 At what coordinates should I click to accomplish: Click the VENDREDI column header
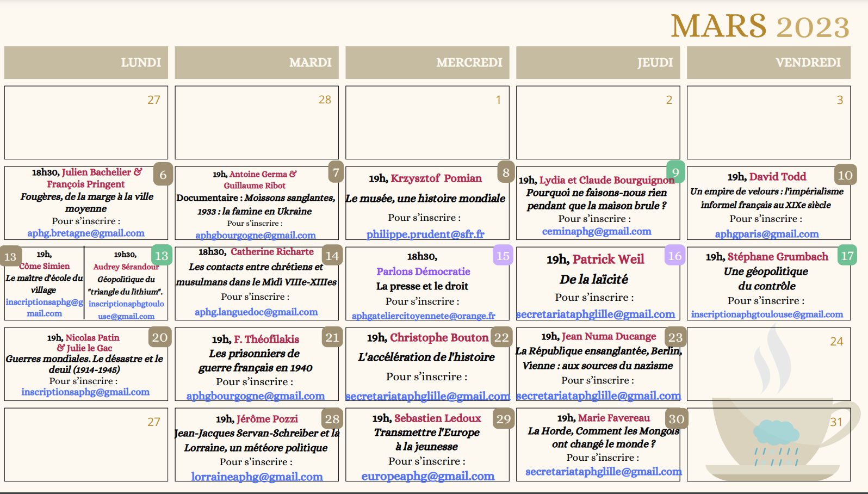pos(768,63)
